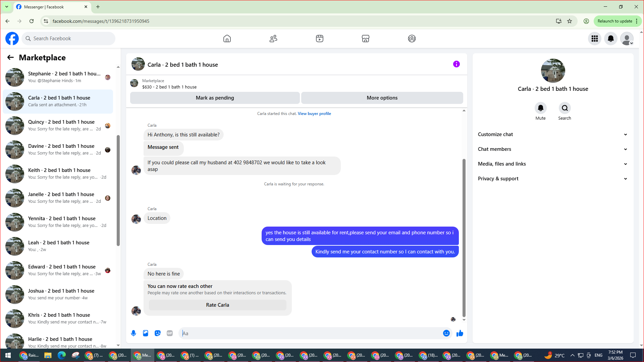644x362 pixels.
Task: Open the emoji picker in message box
Action: tap(446, 333)
